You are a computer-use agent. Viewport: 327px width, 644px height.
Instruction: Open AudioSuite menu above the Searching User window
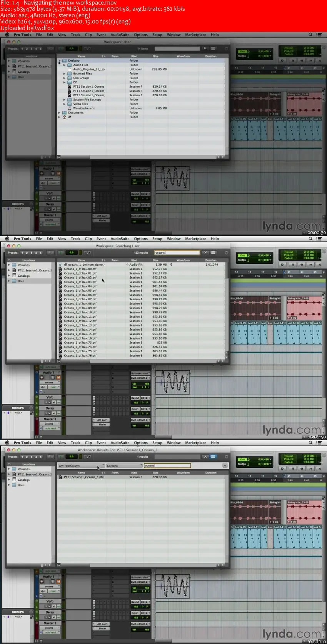click(120, 239)
